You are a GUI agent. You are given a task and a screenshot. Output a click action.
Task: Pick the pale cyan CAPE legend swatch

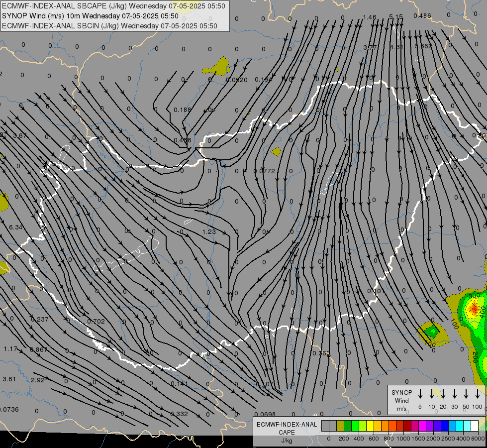click(467, 426)
